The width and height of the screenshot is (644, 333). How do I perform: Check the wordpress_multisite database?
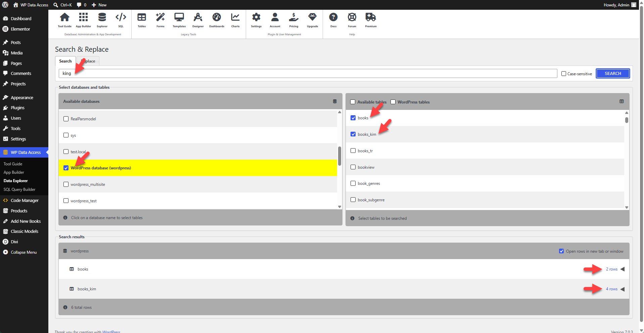(66, 184)
